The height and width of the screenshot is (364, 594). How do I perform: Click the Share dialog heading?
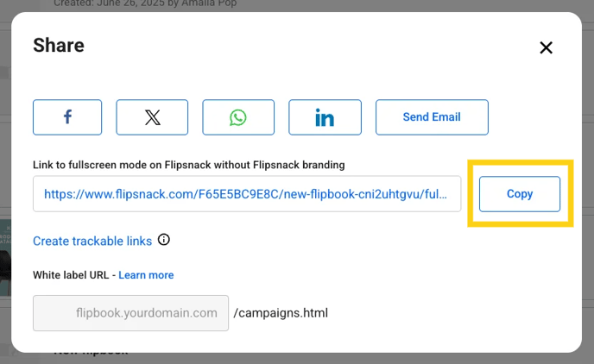(x=59, y=46)
